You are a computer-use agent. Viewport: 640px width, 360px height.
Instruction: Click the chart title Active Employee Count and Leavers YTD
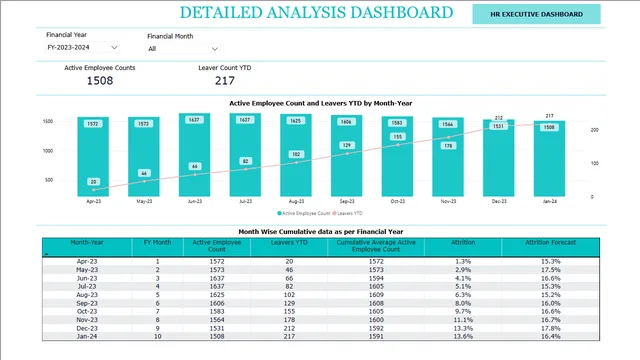[320, 103]
